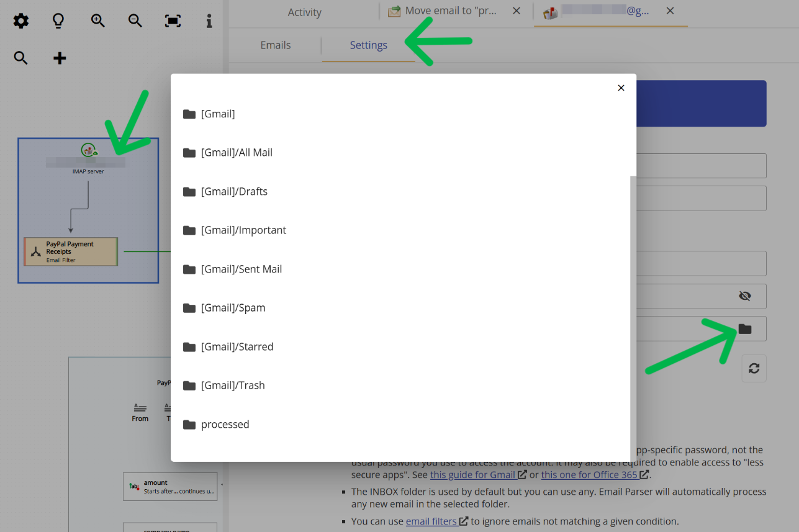Click the lightbulb hints icon
Image resolution: width=799 pixels, height=532 pixels.
coord(58,20)
